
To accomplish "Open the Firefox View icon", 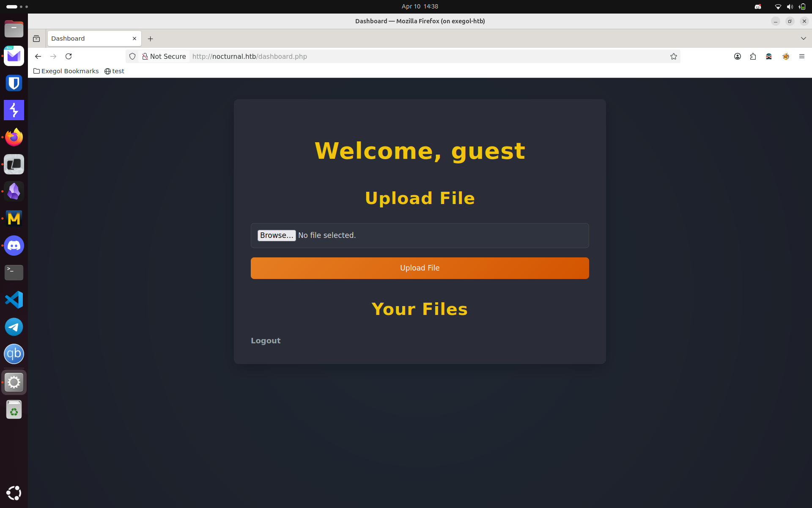I will tap(36, 39).
